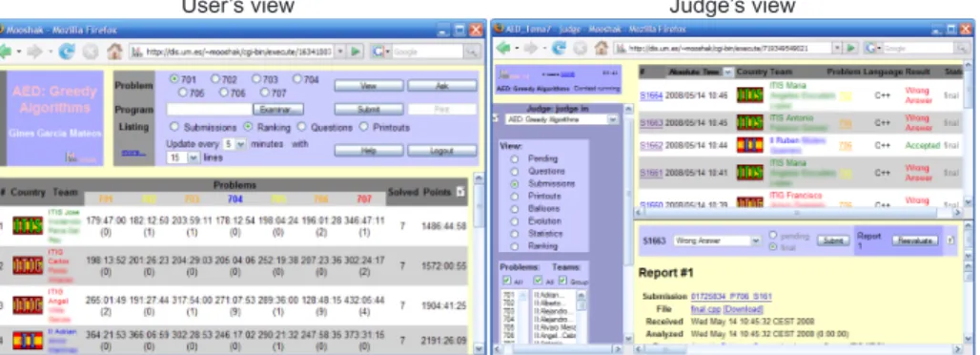Click Stop icon in Judge's view browser
This screenshot has height=355, width=980.
click(x=580, y=48)
